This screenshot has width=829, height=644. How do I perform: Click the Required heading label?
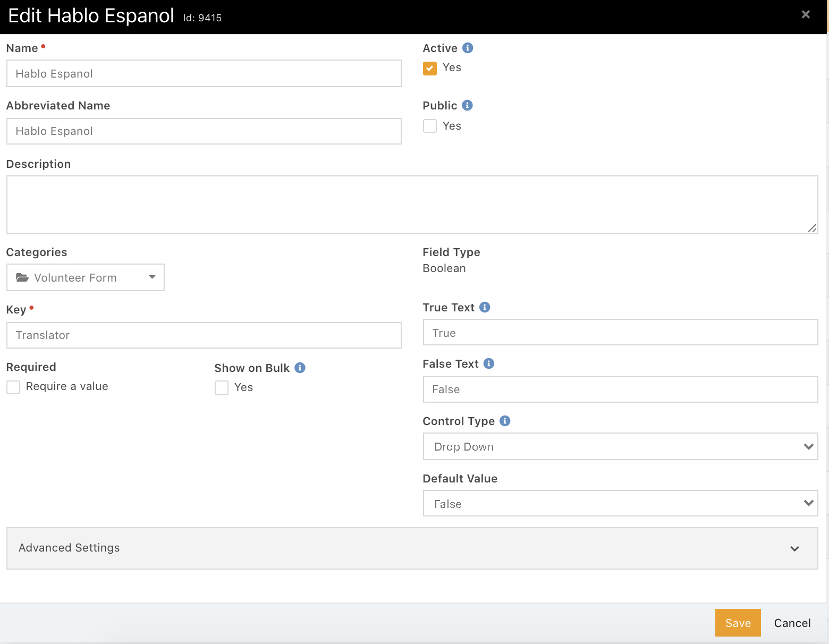tap(31, 367)
